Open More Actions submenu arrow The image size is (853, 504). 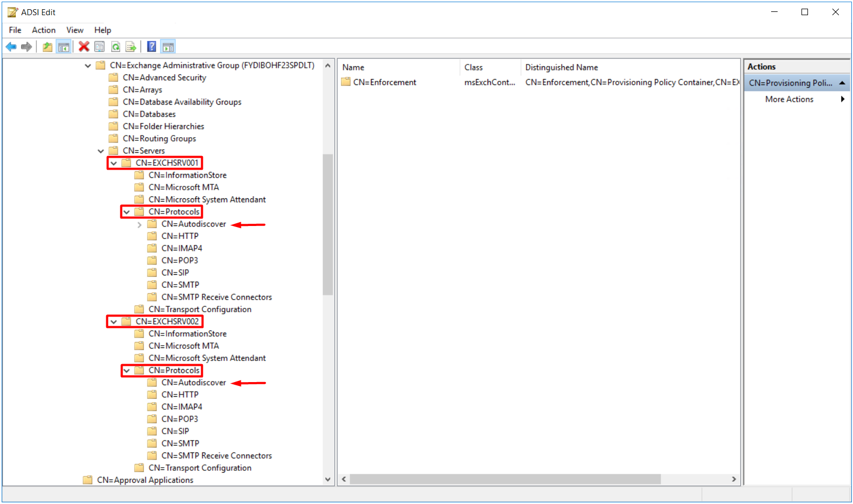pyautogui.click(x=843, y=99)
